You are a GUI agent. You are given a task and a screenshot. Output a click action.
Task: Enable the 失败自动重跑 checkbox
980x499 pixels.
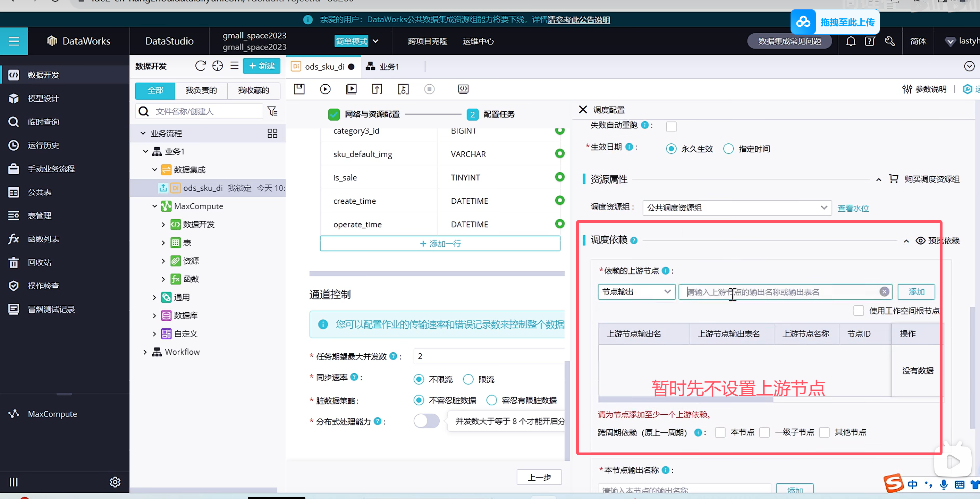pos(671,126)
